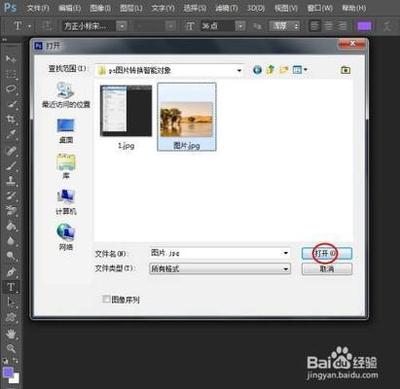
Task: Go to 桌面 place in dialog sidebar
Action: pos(66,131)
